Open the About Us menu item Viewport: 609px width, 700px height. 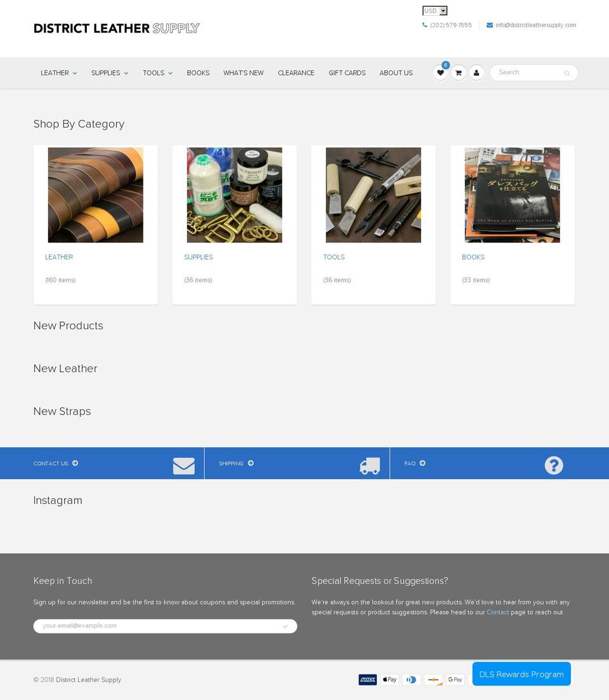pos(396,73)
